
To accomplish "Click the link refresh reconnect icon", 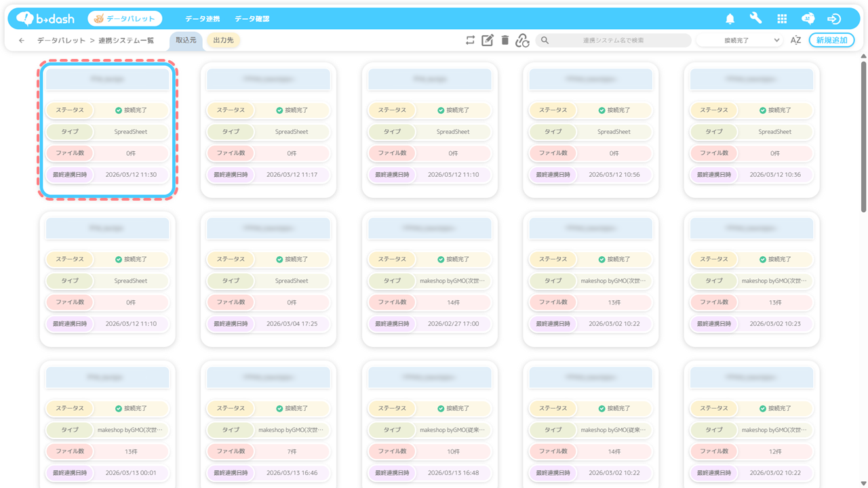I will [522, 41].
